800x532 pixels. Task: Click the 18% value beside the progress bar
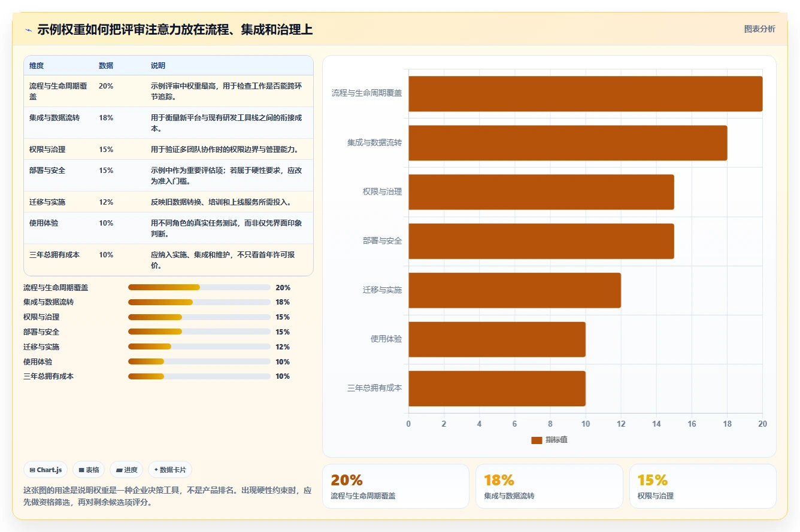point(283,302)
